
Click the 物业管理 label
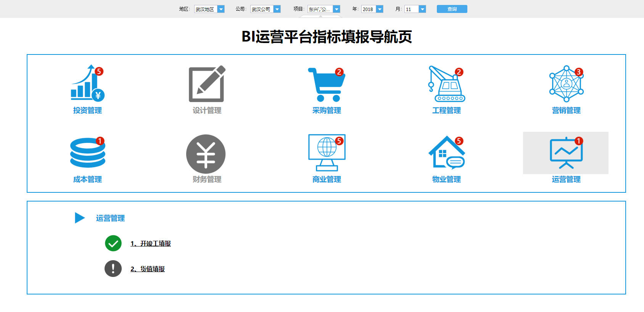[446, 179]
